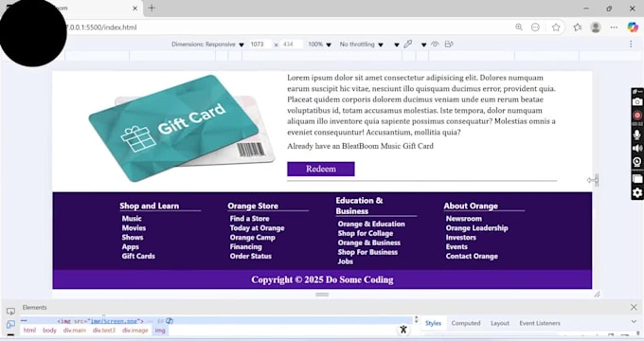Select img in the DOM breadcrumb

pyautogui.click(x=160, y=331)
